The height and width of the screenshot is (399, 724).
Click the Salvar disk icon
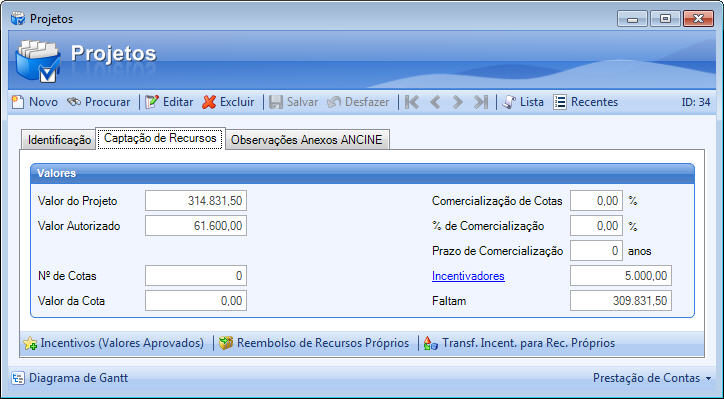(276, 102)
